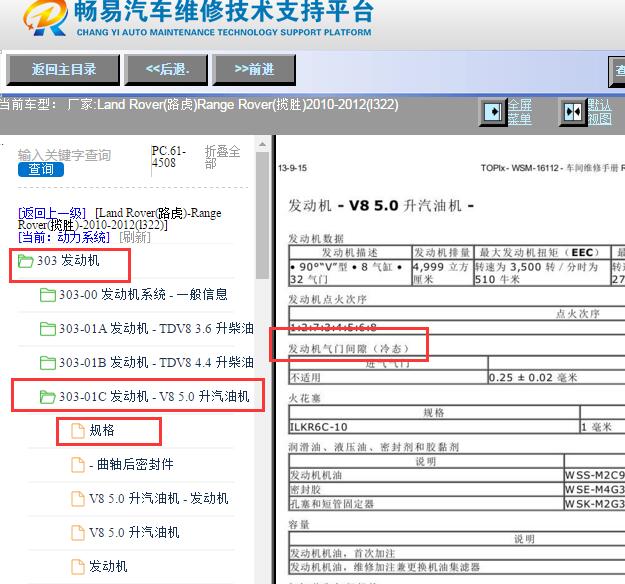The image size is (625, 584).
Task: Open 303-01B 发动机 - TDV8 4.4 升柴油
Action: point(156,363)
